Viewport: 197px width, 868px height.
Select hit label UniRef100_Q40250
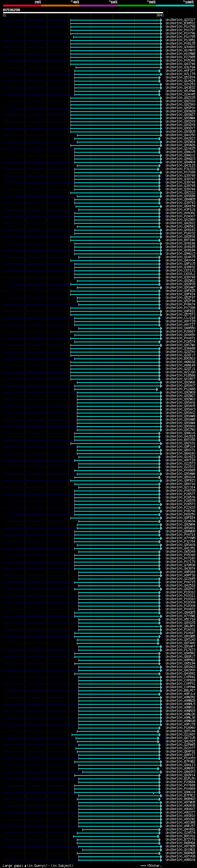(180, 135)
